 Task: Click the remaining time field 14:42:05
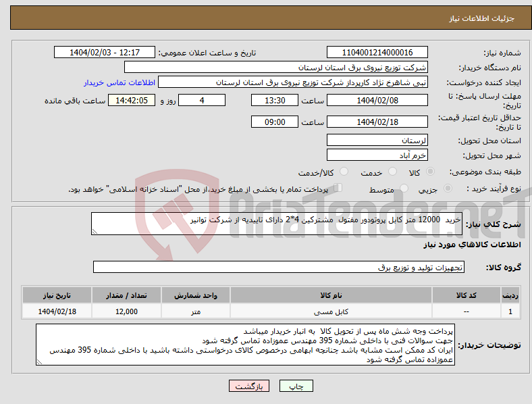(132, 101)
